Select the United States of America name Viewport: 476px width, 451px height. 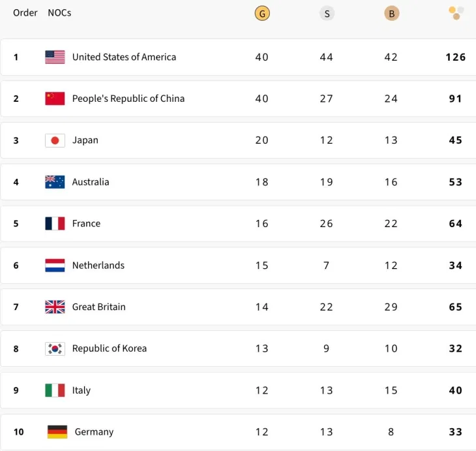tap(124, 57)
